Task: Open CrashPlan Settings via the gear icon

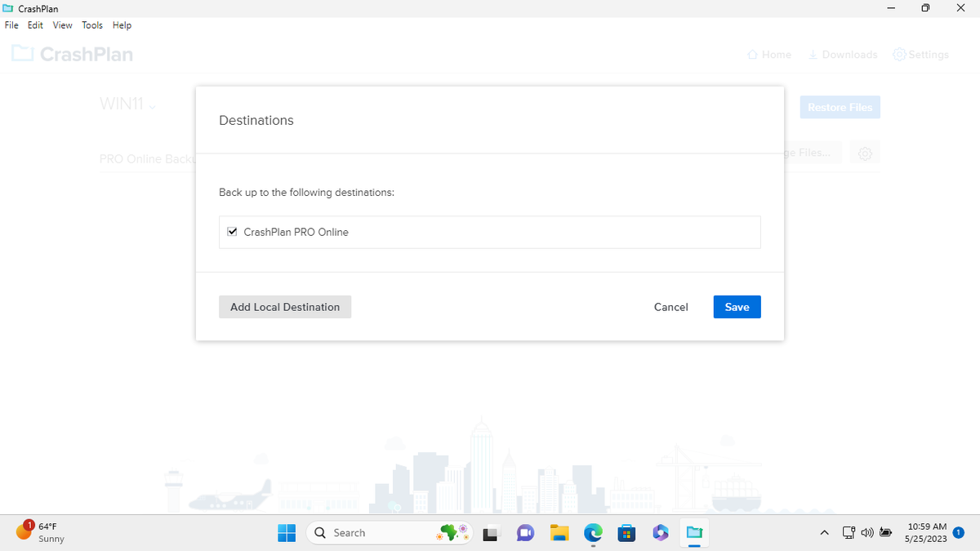Action: pyautogui.click(x=920, y=54)
